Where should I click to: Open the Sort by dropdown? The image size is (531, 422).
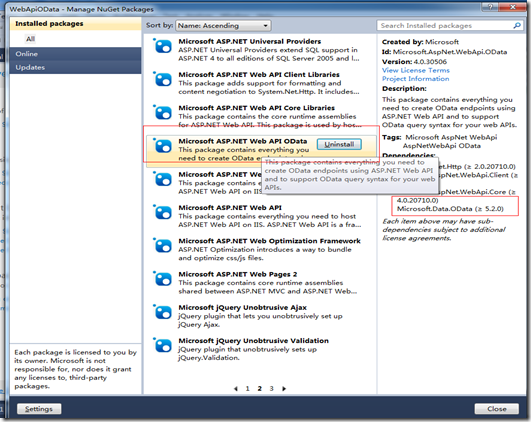click(223, 26)
